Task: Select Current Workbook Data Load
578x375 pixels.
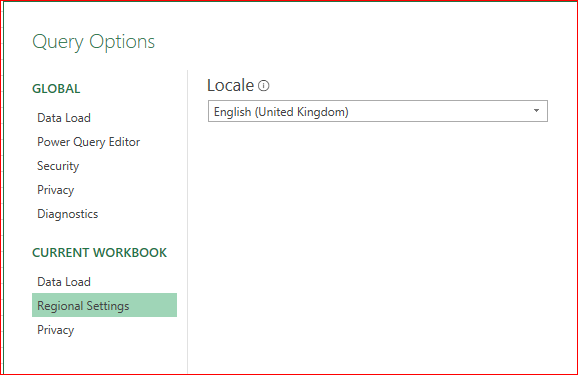Action: point(64,282)
